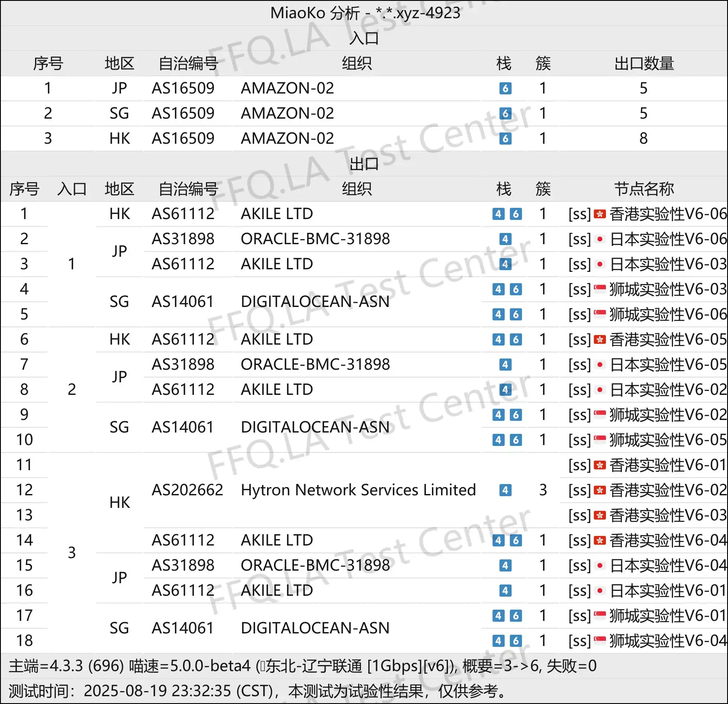728x704 pixels.
Task: Select IPv6 badge of 香港实验性V6-04 row
Action: tap(515, 540)
